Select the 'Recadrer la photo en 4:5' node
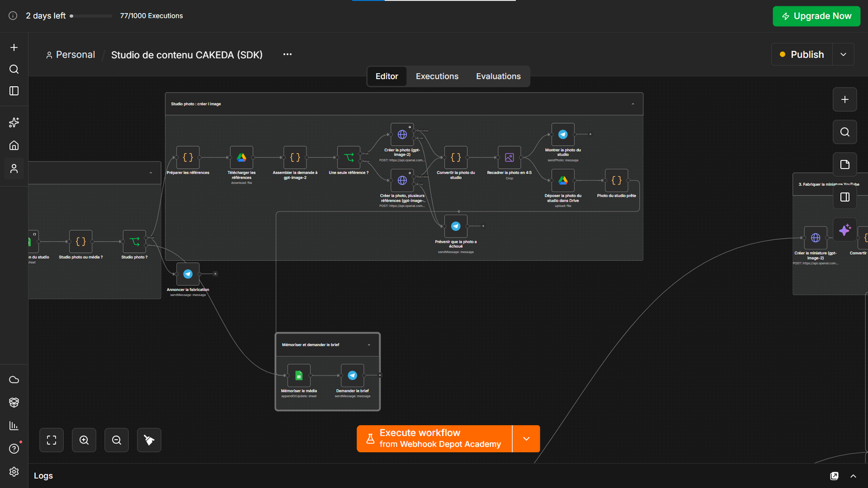868x488 pixels. [509, 157]
